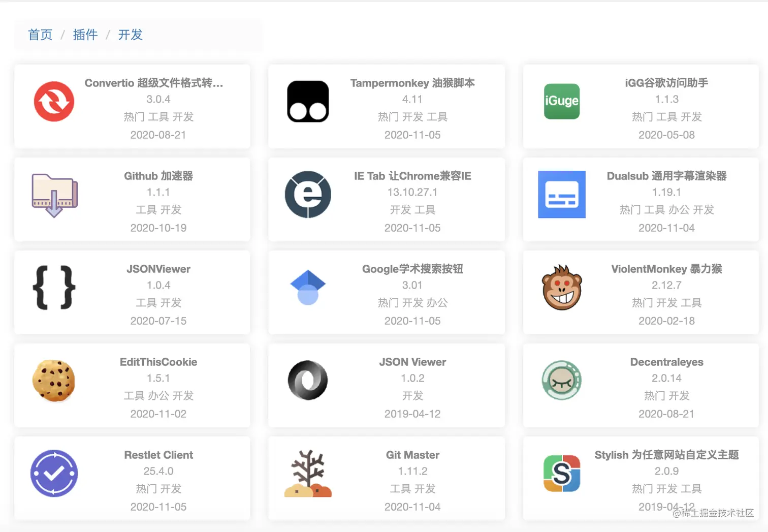Image resolution: width=768 pixels, height=532 pixels.
Task: Click Github 加速器 date 2020-10-19
Action: click(158, 228)
